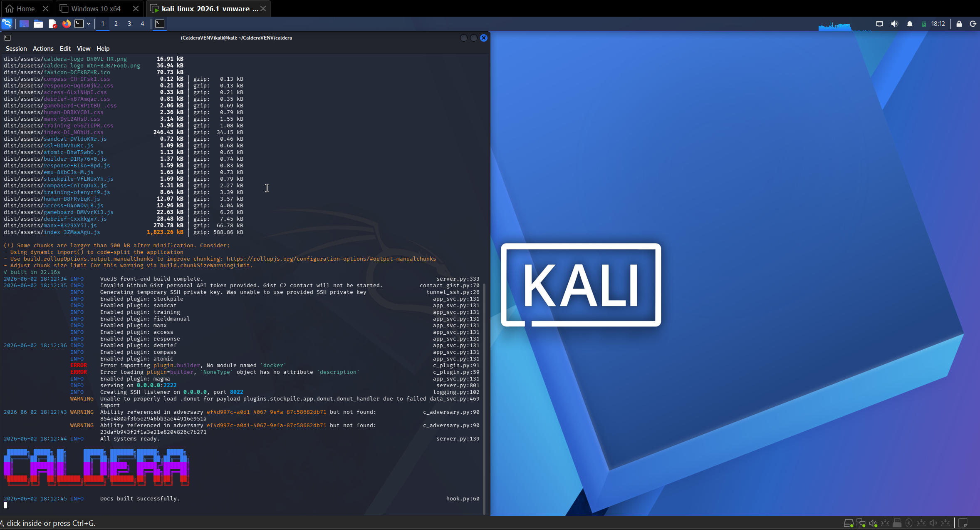
Task: Click the 'VueJS front-end build complete.' line
Action: tap(151, 279)
